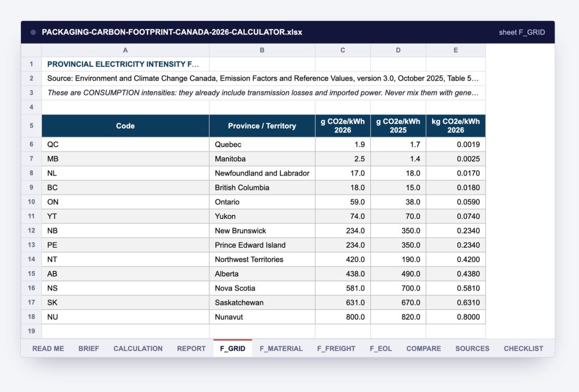Select Nunavut's kg value 0.8000
579x392 pixels.
pos(456,317)
